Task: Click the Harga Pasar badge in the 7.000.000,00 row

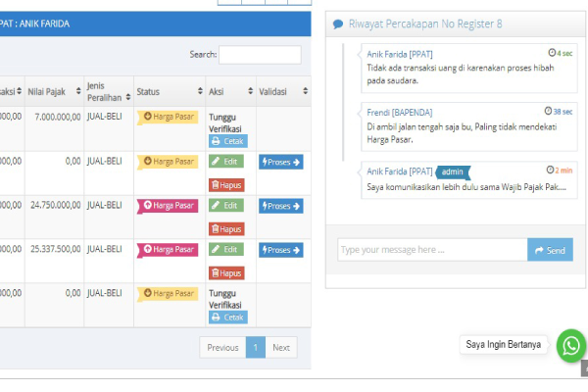Action: coord(168,117)
